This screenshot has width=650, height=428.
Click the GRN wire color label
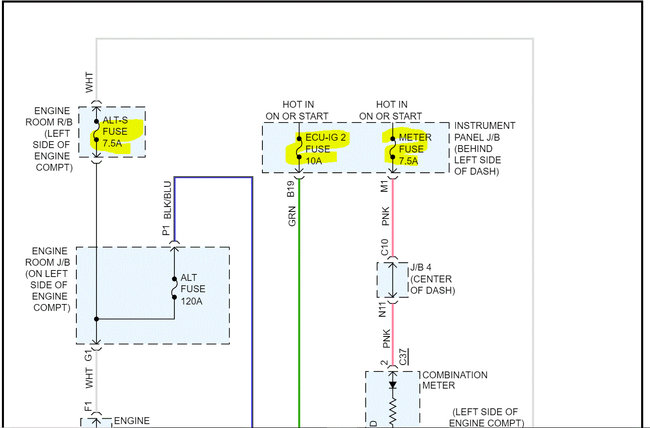point(292,216)
